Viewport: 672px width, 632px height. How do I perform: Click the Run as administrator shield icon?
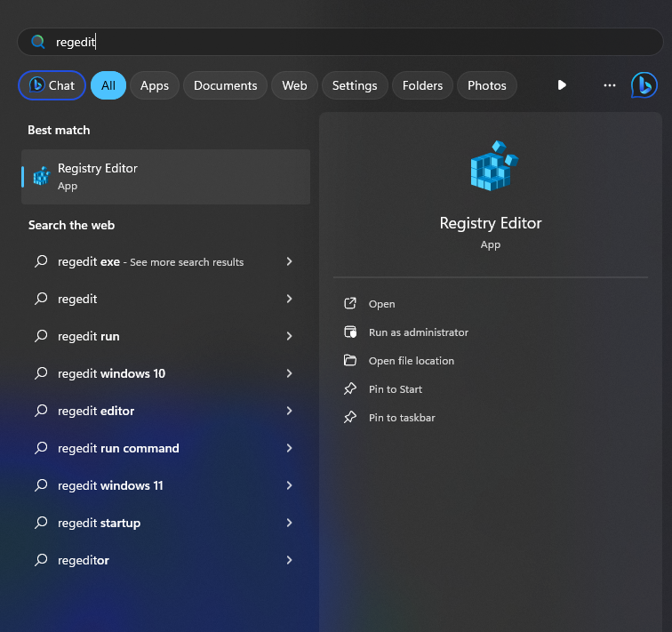350,332
